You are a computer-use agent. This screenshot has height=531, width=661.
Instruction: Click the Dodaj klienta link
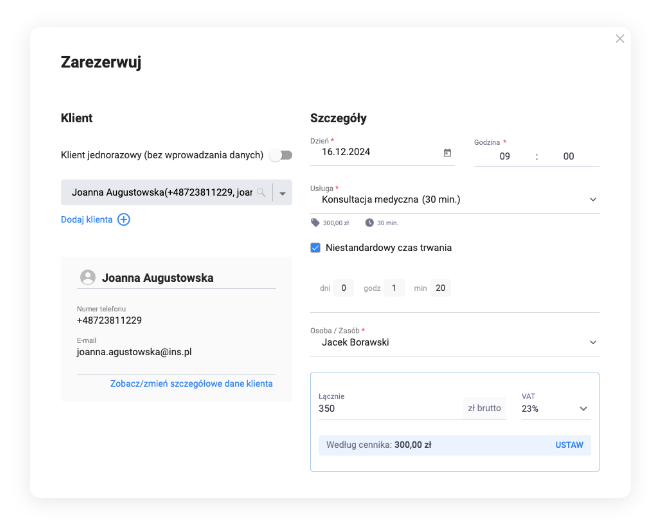[x=86, y=219]
